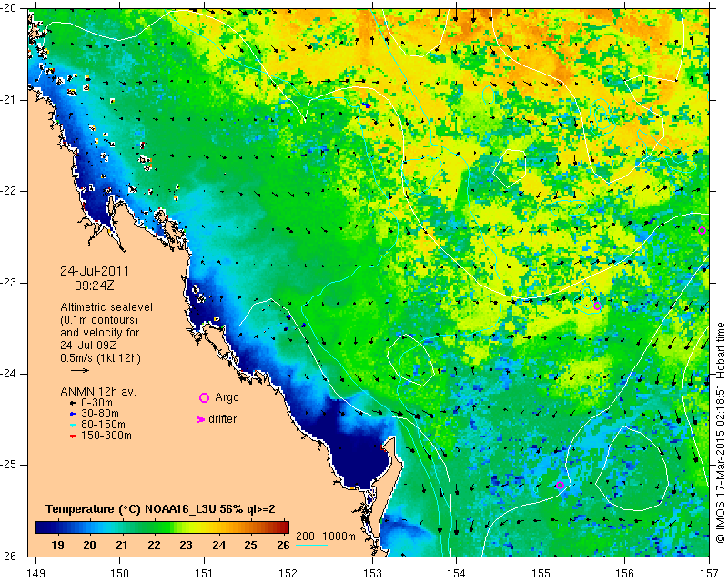Click the 0.5m/s velocity scale arrow
The height and width of the screenshot is (582, 728).
(80, 370)
